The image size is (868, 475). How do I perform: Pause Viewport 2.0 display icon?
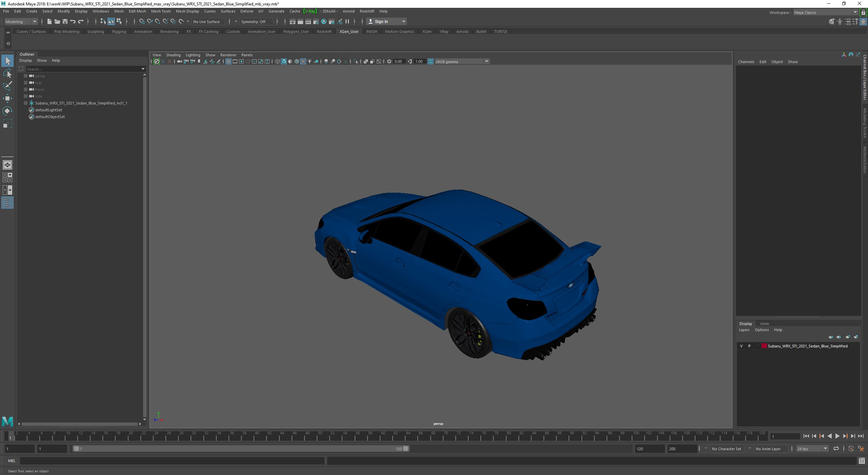(347, 21)
